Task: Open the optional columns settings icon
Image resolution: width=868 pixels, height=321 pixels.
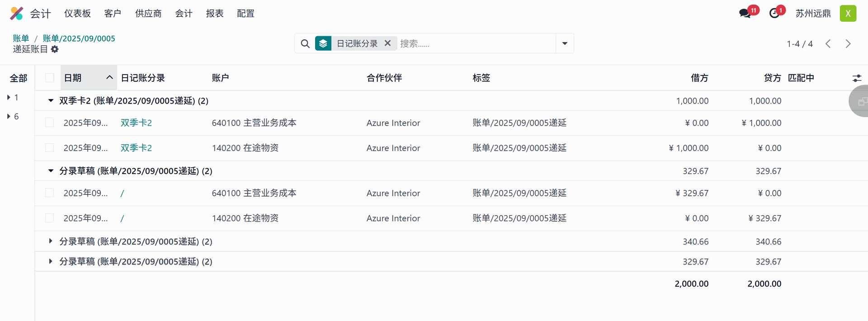Action: coord(856,78)
